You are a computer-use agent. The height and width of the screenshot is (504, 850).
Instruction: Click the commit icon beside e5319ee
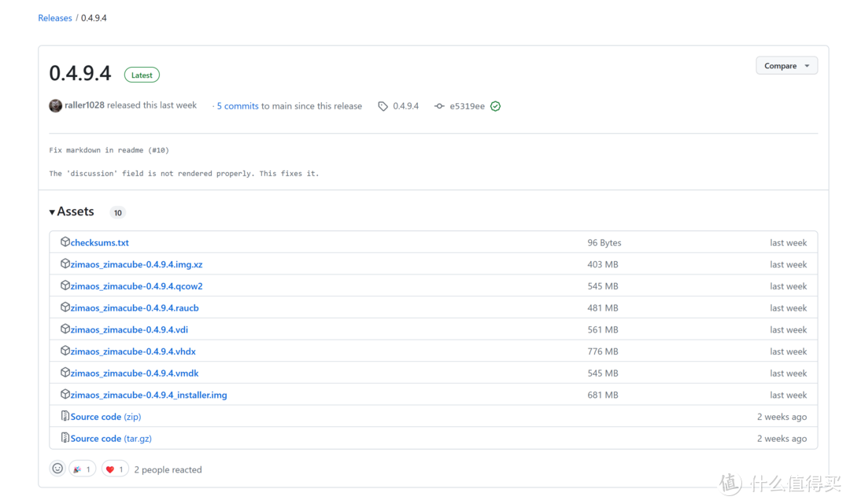click(x=439, y=106)
